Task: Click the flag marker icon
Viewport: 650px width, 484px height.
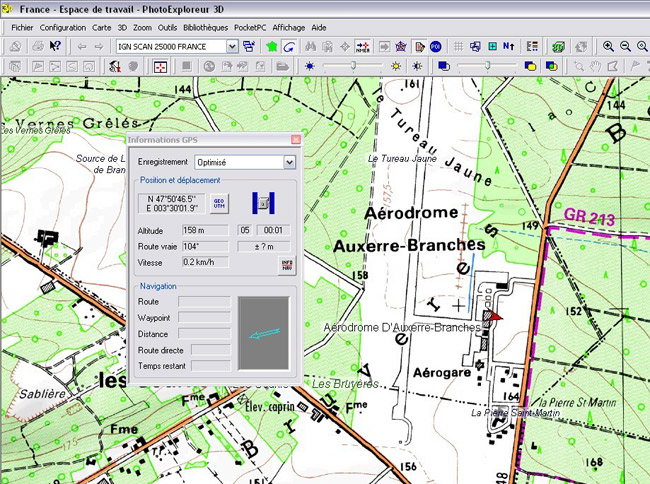Action: (x=635, y=66)
